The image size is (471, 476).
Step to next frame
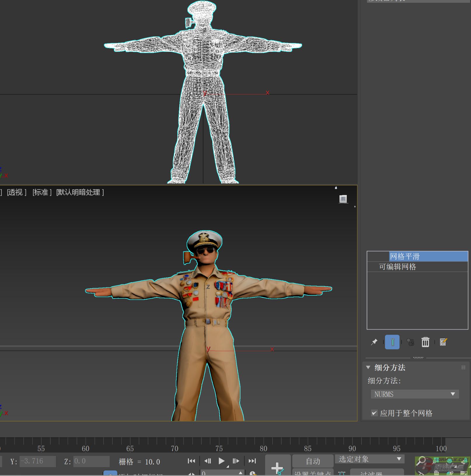tap(236, 461)
